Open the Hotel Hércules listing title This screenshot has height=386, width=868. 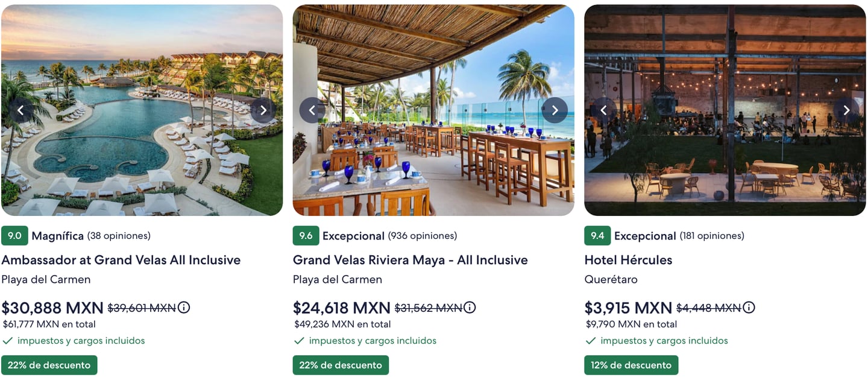pyautogui.click(x=628, y=260)
